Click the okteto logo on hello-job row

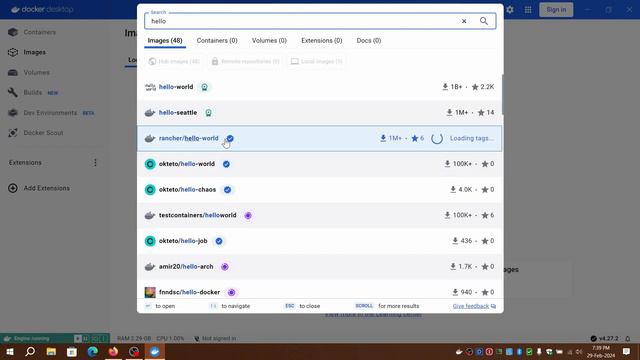point(150,241)
